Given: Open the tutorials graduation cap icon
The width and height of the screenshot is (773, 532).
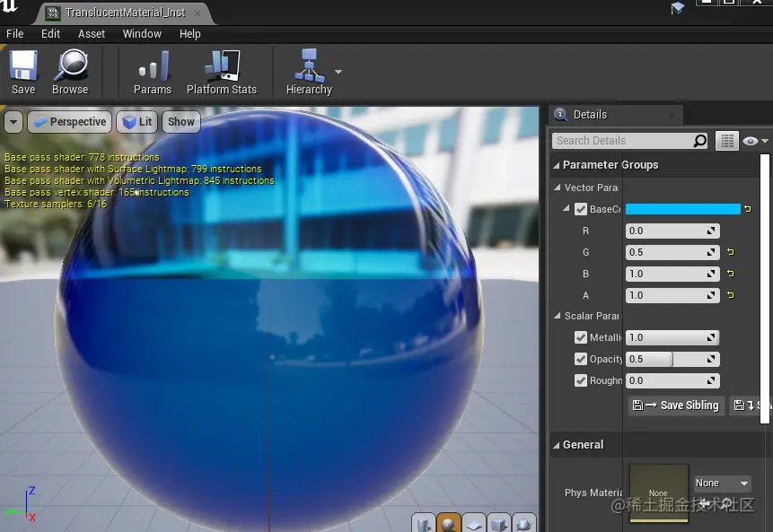Looking at the screenshot, I should [678, 8].
